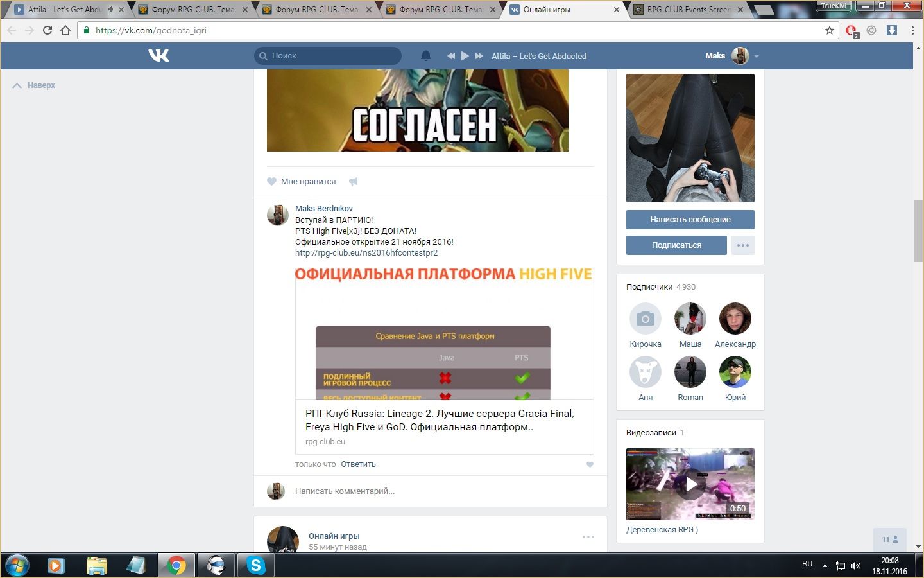Image resolution: width=924 pixels, height=578 pixels.
Task: Show hidden system tray icons
Action: click(x=825, y=566)
